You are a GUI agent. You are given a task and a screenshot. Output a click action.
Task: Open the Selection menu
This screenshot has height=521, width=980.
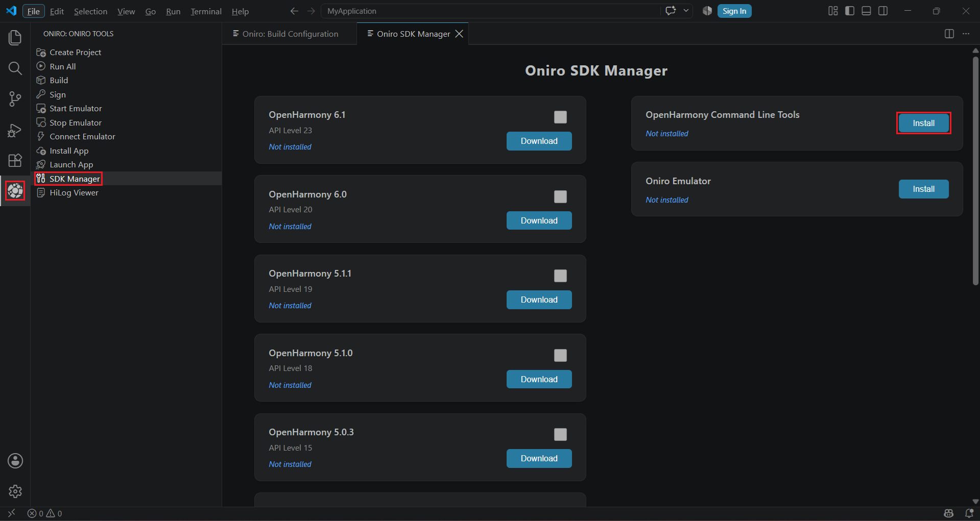90,11
